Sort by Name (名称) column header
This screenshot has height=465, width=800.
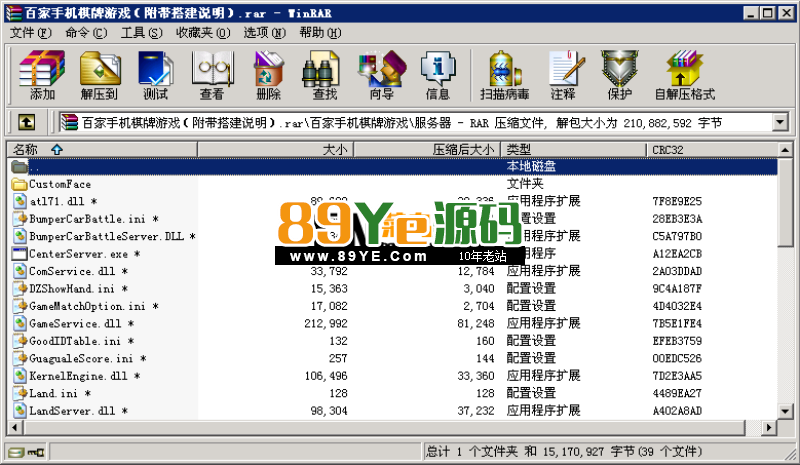[102, 150]
